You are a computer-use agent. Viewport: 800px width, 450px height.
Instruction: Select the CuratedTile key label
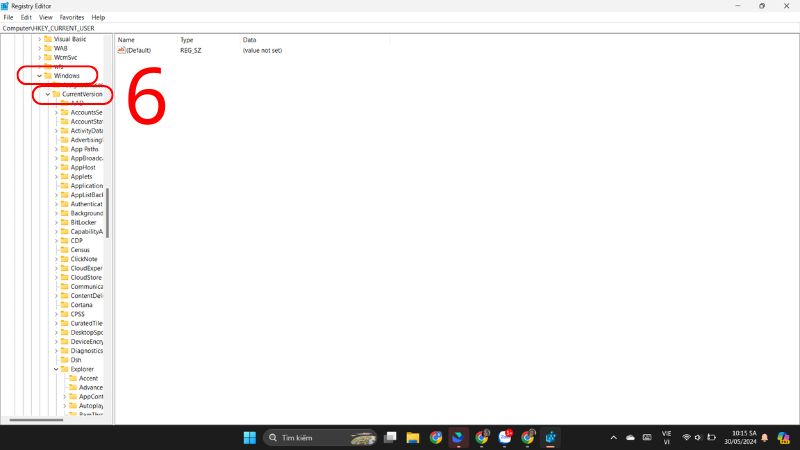click(x=87, y=323)
